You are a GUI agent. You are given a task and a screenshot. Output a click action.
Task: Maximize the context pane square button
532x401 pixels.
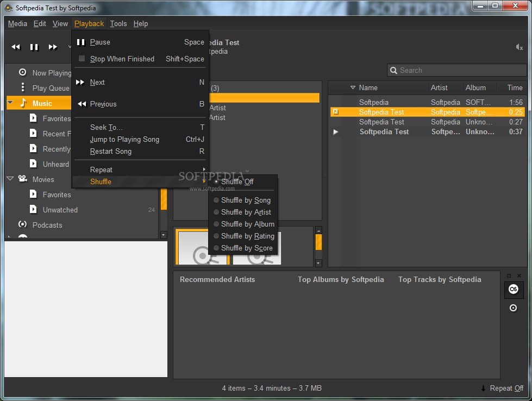(509, 275)
